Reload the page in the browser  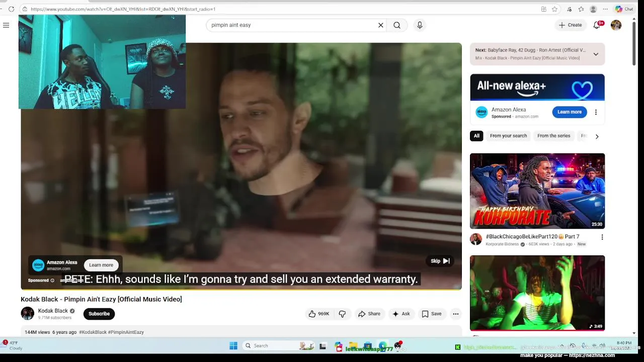[11, 9]
